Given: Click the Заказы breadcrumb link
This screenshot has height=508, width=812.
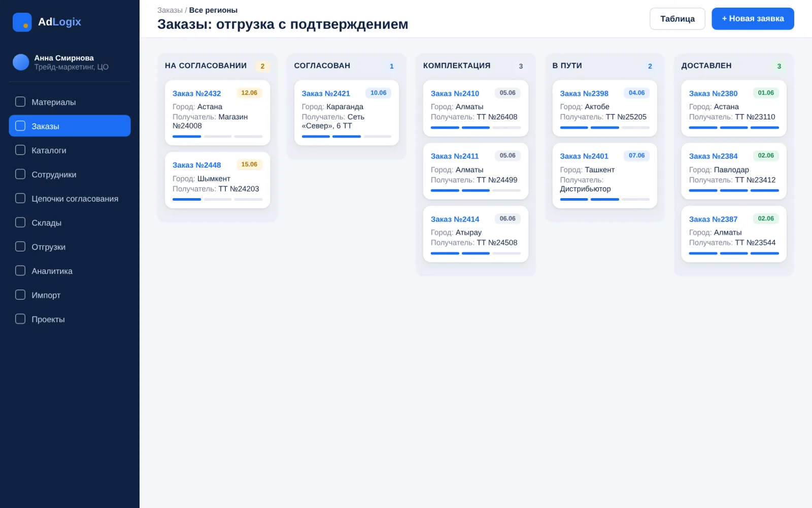Looking at the screenshot, I should pos(170,10).
